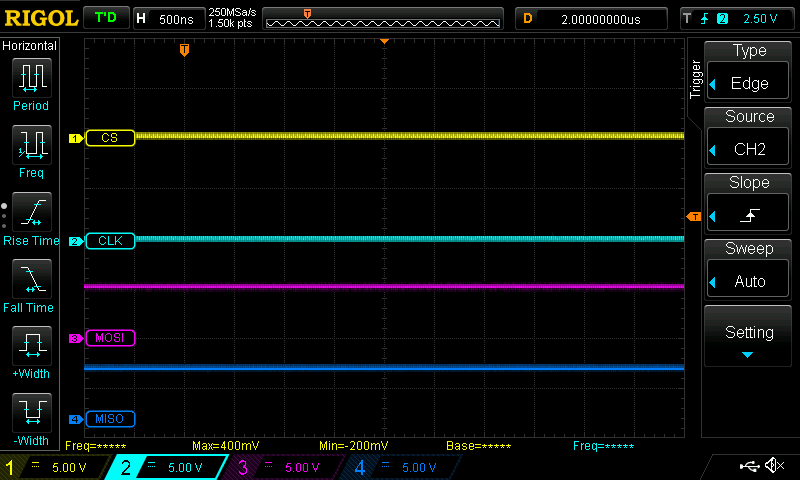This screenshot has width=800, height=480.
Task: Click the USB connection status icon
Action: (749, 466)
